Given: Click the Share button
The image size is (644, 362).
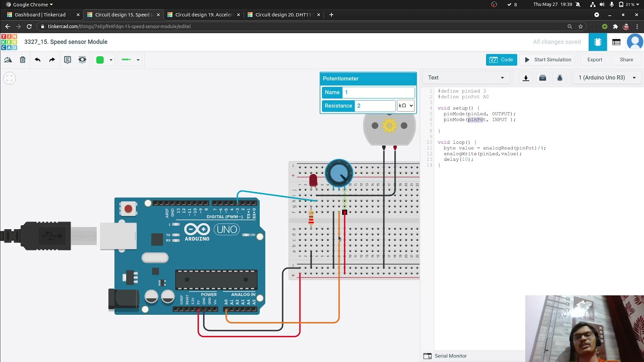Looking at the screenshot, I should click(626, 60).
